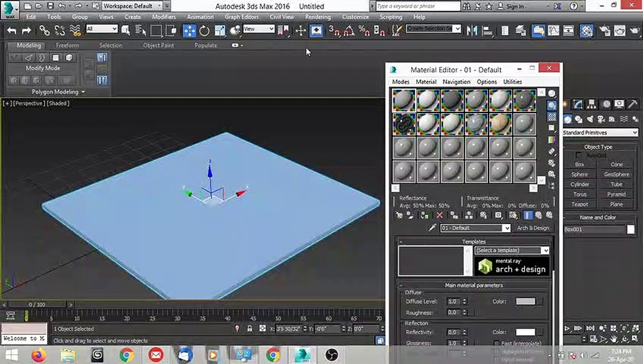
Task: Toggle material editor background checker icon
Action: 552,116
